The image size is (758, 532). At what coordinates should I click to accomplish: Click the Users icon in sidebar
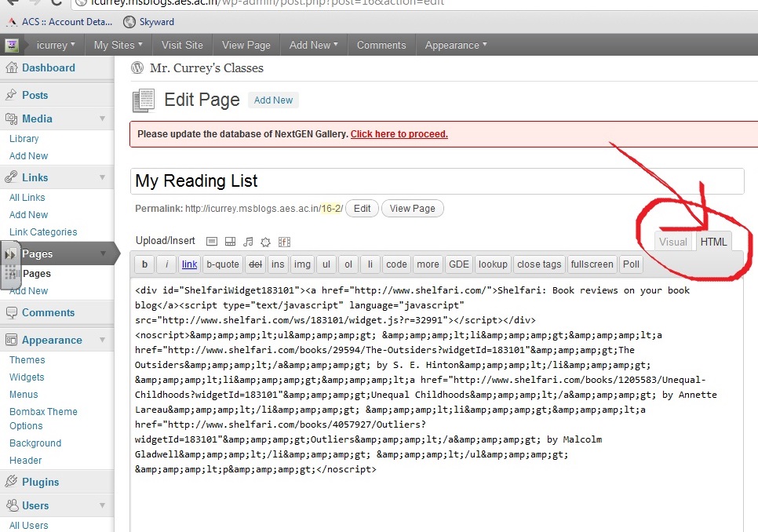[x=12, y=505]
